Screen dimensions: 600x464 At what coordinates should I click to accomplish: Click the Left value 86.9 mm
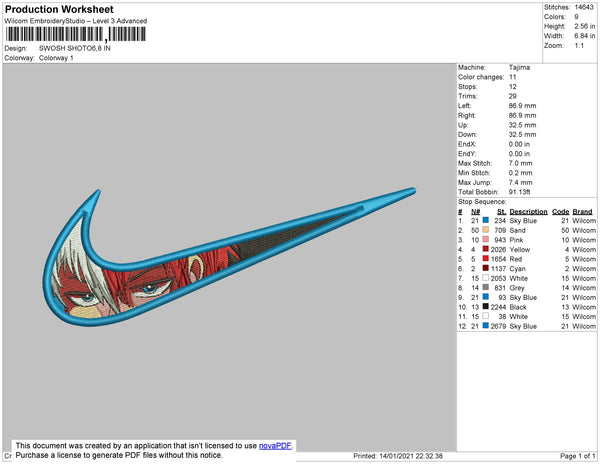click(x=522, y=106)
